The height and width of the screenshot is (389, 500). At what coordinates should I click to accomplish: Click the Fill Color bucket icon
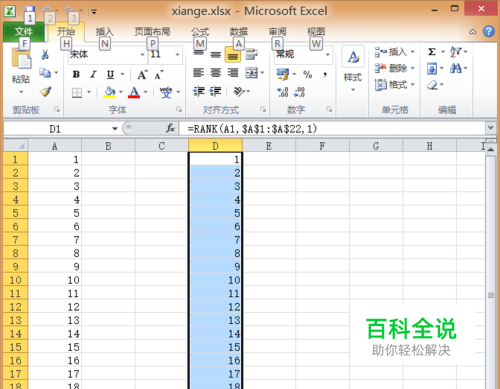coord(109,92)
